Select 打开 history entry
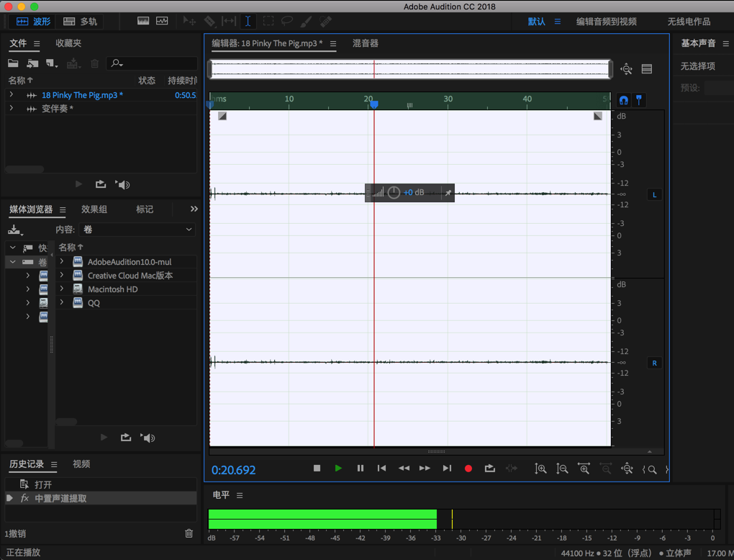Viewport: 734px width, 560px height. (101, 484)
